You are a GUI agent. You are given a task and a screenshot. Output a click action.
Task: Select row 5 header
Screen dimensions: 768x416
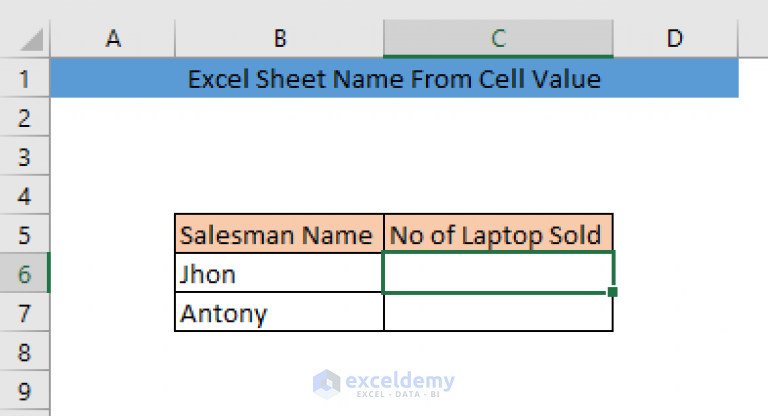(24, 235)
